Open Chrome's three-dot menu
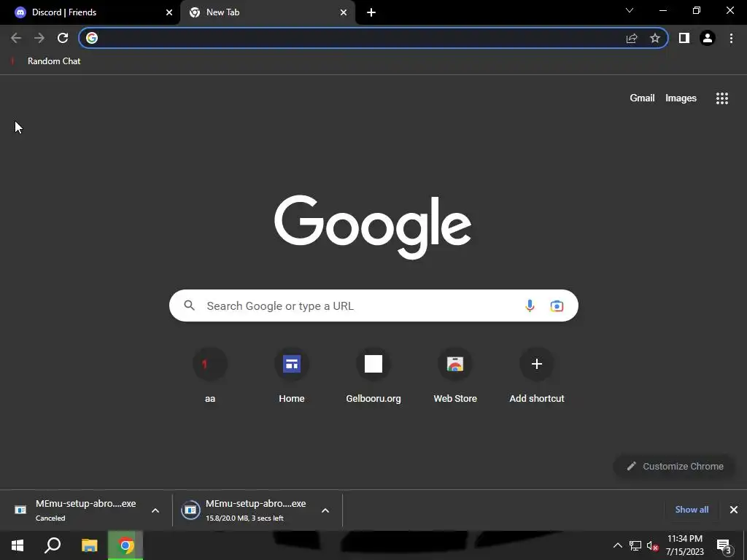747x560 pixels. click(x=731, y=38)
